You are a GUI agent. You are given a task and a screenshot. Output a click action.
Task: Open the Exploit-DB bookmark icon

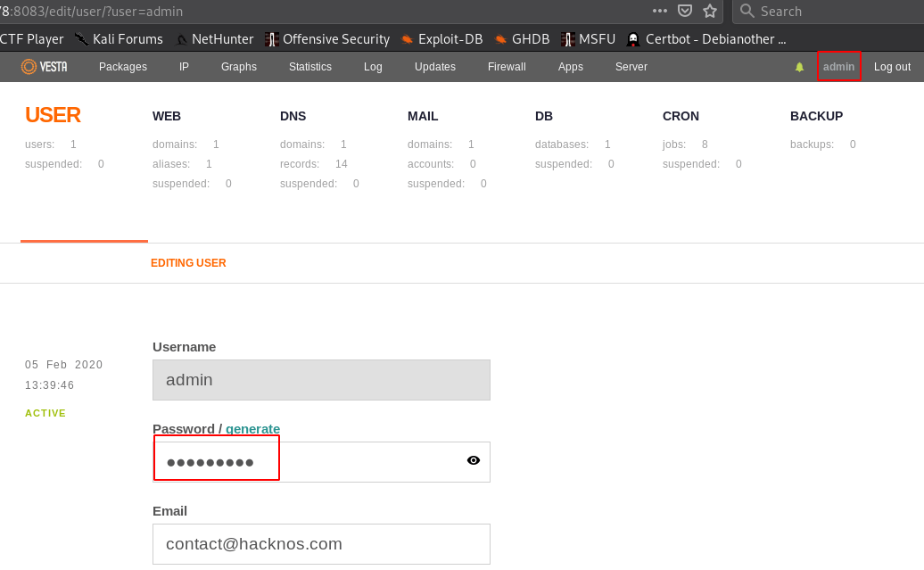click(408, 38)
